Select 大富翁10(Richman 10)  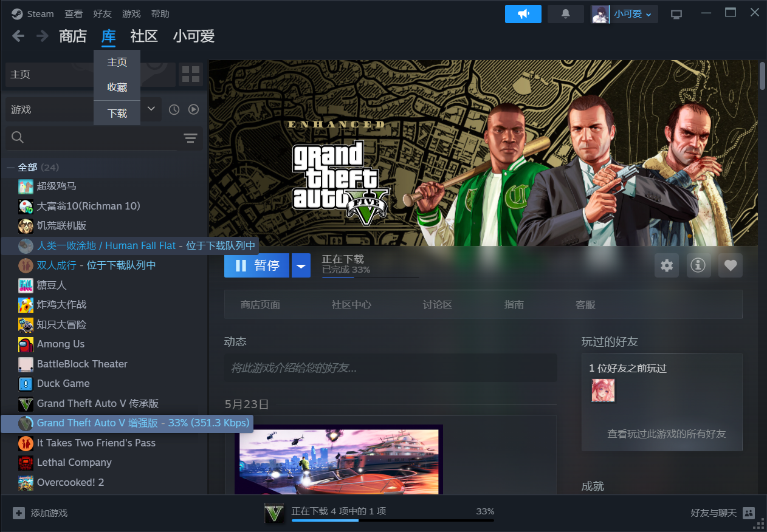tap(88, 206)
